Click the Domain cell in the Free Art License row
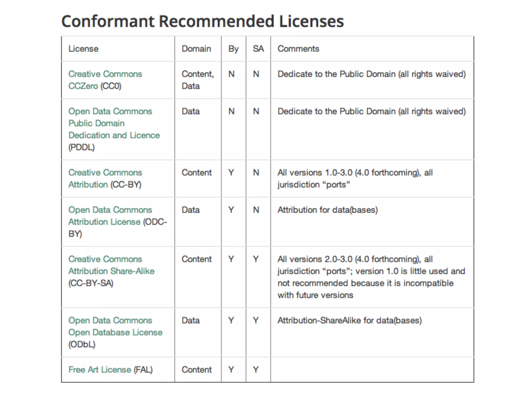 197,370
